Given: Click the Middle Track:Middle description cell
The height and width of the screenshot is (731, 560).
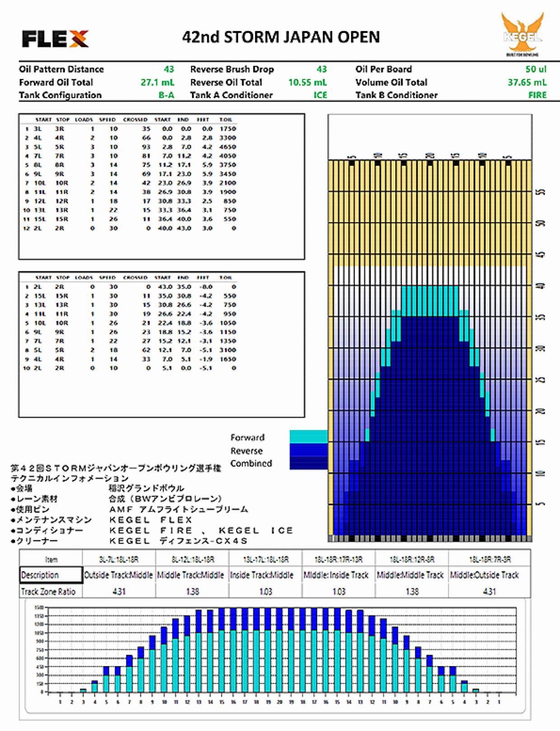Looking at the screenshot, I should 192,575.
